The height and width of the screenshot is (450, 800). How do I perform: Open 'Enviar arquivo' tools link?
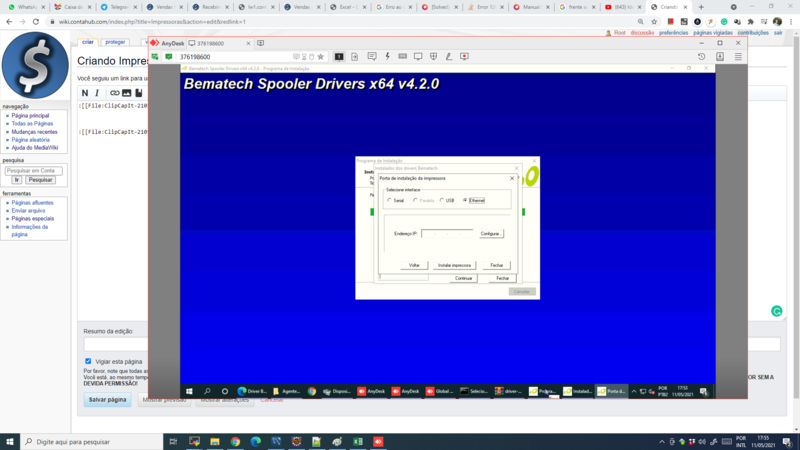[28, 211]
